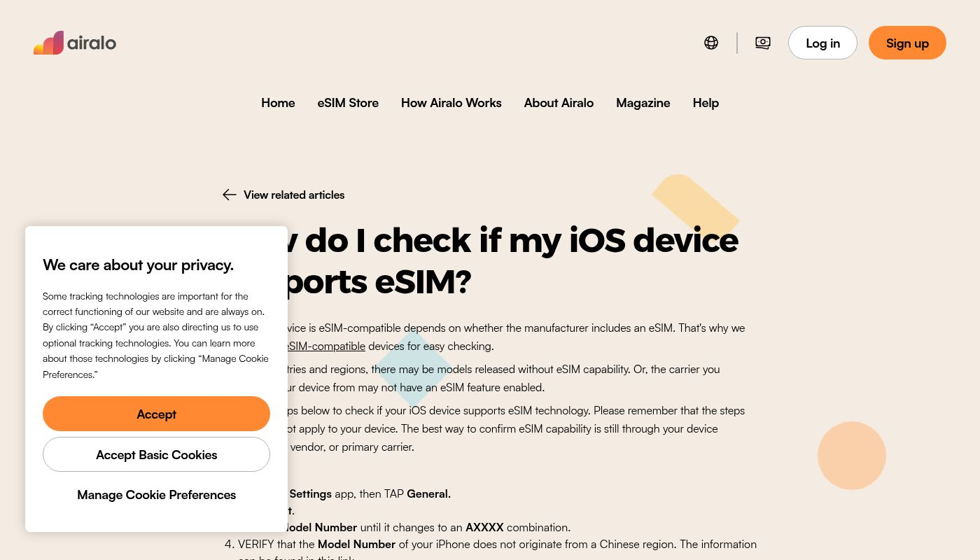
Task: Click the Airalo logo
Action: [75, 43]
